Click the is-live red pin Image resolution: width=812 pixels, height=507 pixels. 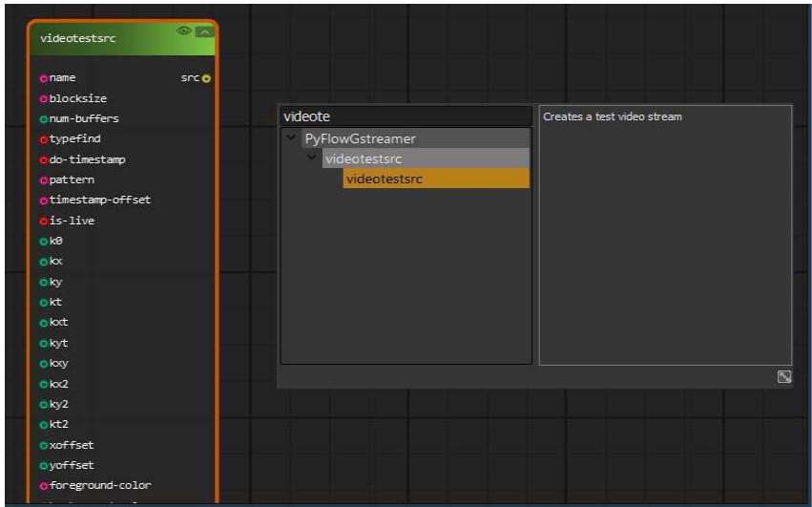44,222
